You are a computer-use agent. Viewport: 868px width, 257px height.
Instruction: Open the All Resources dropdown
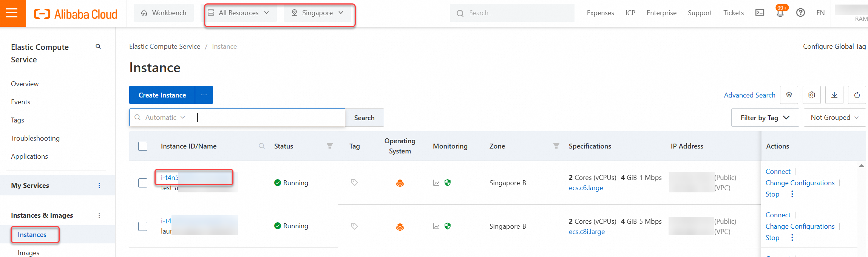239,13
